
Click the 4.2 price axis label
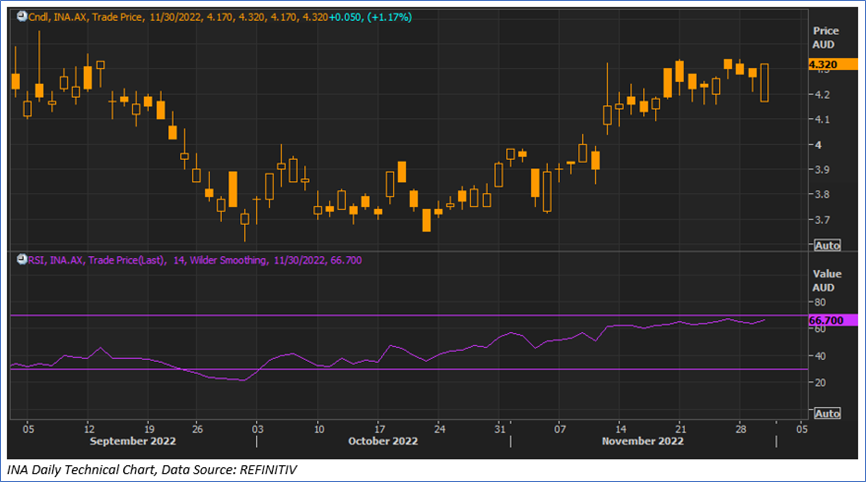[822, 94]
